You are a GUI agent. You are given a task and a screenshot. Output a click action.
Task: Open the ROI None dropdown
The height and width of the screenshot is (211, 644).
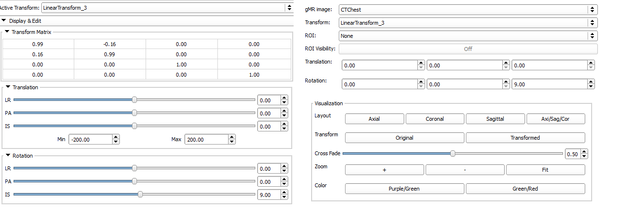click(467, 36)
